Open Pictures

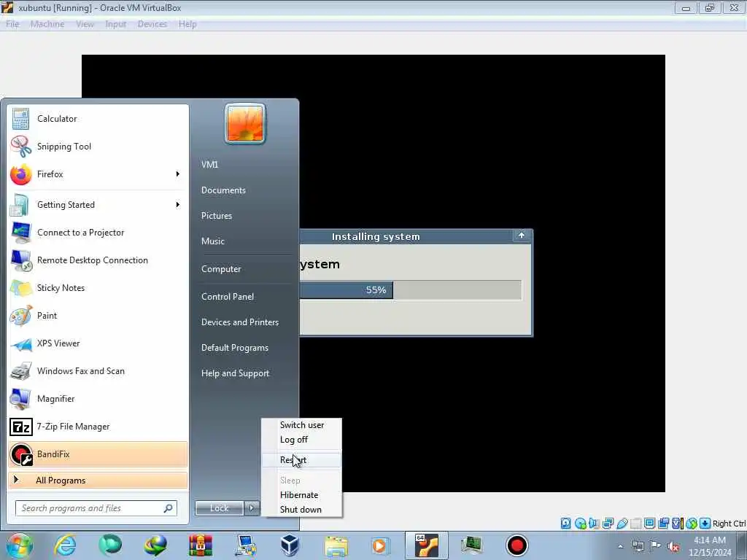(x=217, y=216)
